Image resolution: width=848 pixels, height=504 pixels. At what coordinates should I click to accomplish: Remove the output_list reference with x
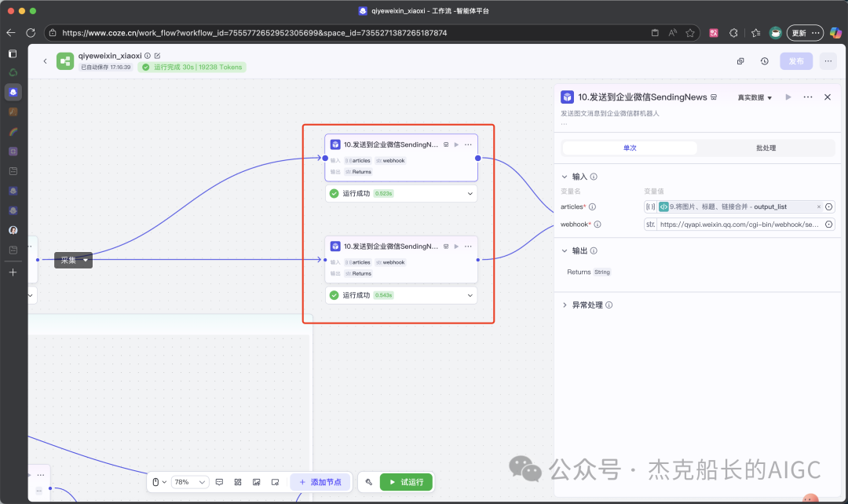point(819,206)
